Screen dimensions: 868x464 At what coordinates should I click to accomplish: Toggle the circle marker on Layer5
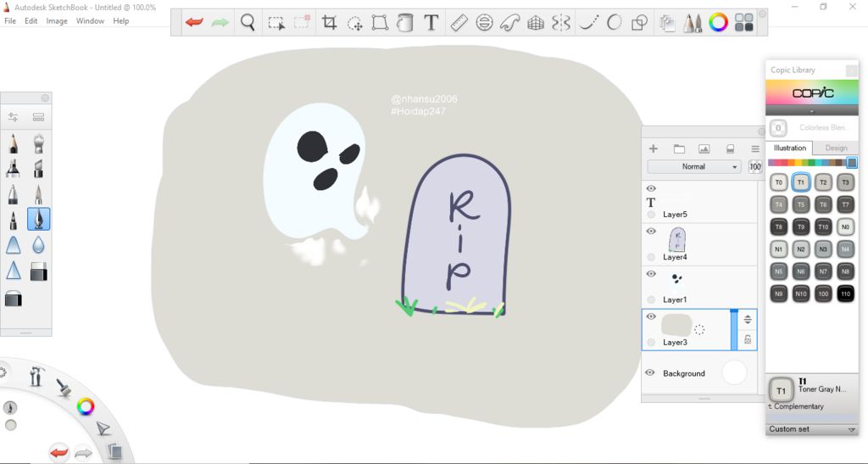point(651,215)
